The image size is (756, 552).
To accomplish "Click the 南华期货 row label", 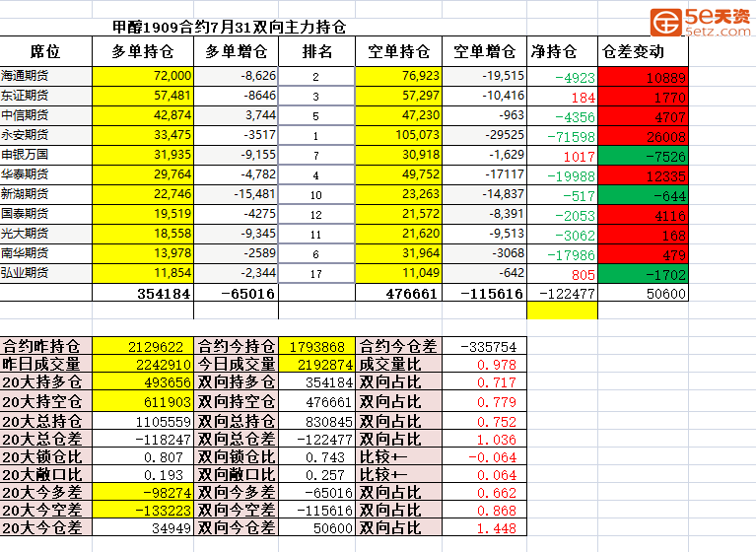I will click(x=45, y=254).
